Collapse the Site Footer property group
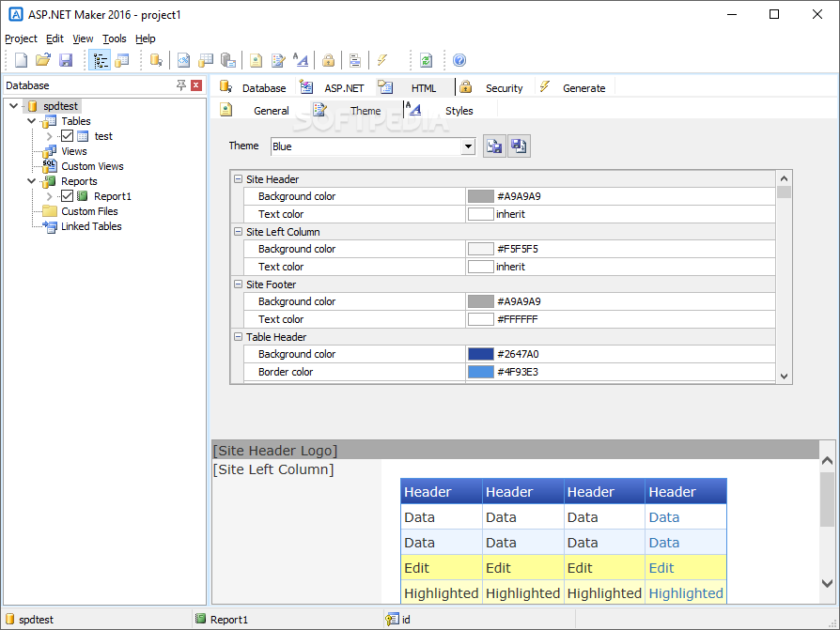Screen dimensions: 840x630 [x=239, y=284]
